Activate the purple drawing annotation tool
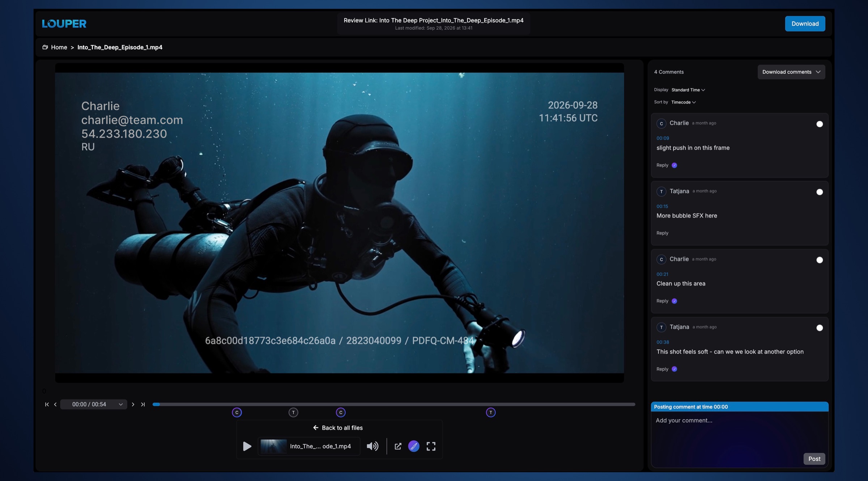This screenshot has width=868, height=481. click(x=414, y=446)
